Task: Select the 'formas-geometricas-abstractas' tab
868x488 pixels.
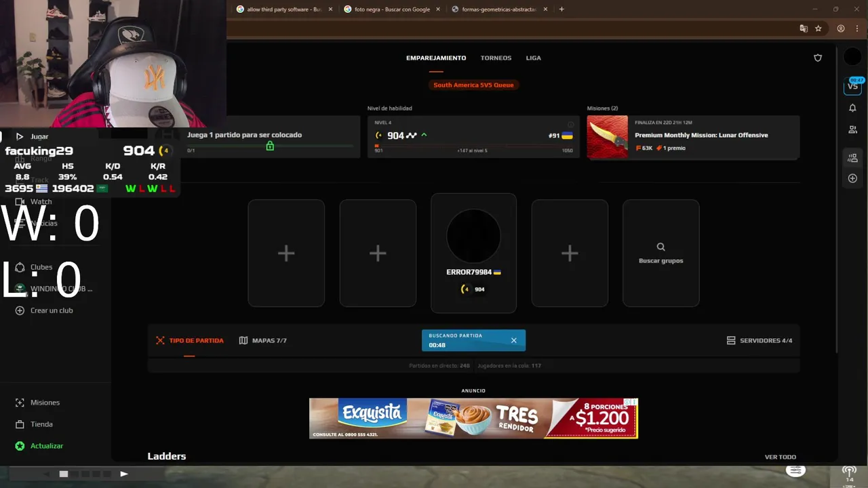Action: click(499, 9)
